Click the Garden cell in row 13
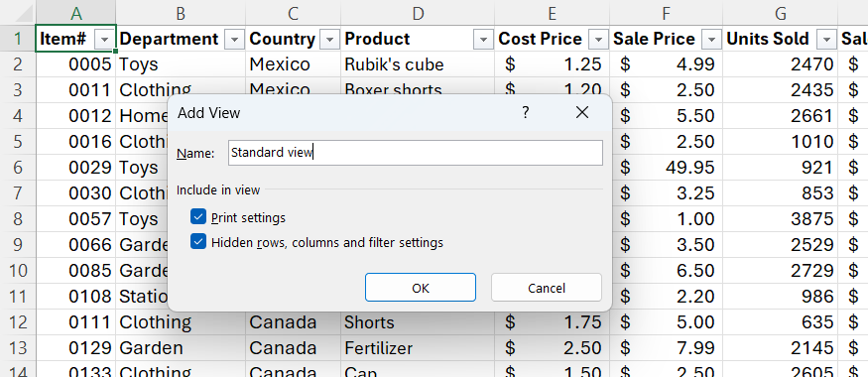The image size is (868, 377). coord(181,347)
